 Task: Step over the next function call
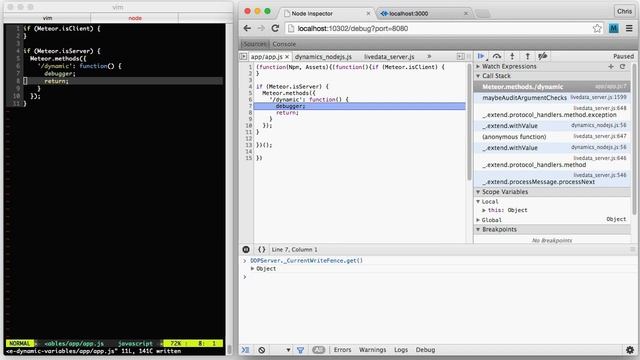(497, 56)
